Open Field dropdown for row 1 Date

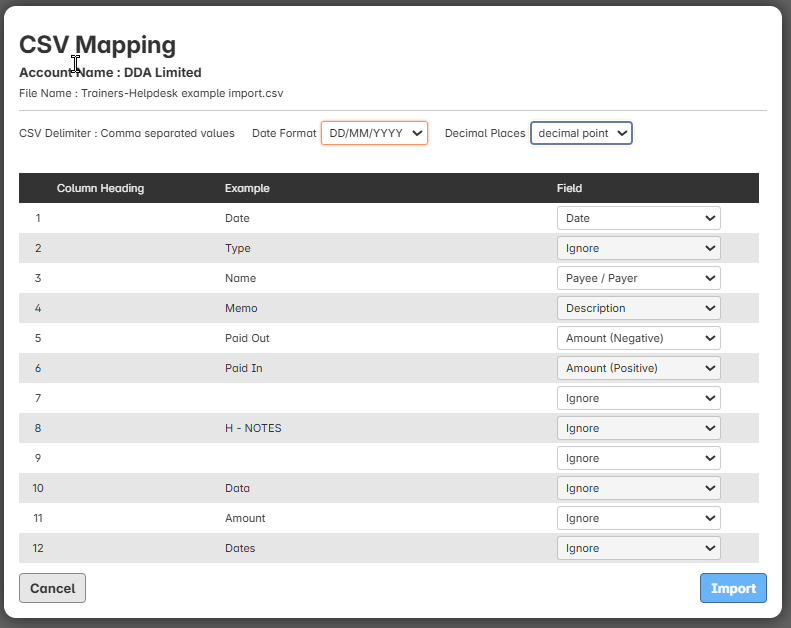pyautogui.click(x=639, y=218)
